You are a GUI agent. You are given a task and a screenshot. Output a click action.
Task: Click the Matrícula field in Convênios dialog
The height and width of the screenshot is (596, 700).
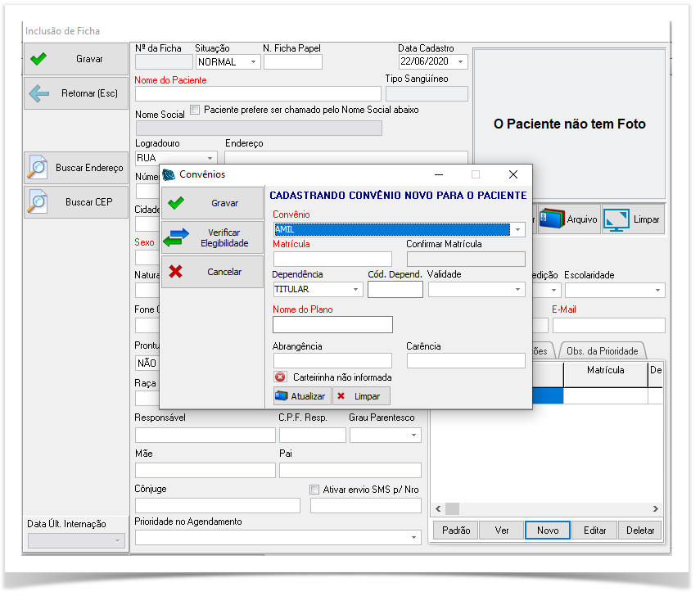(x=332, y=260)
